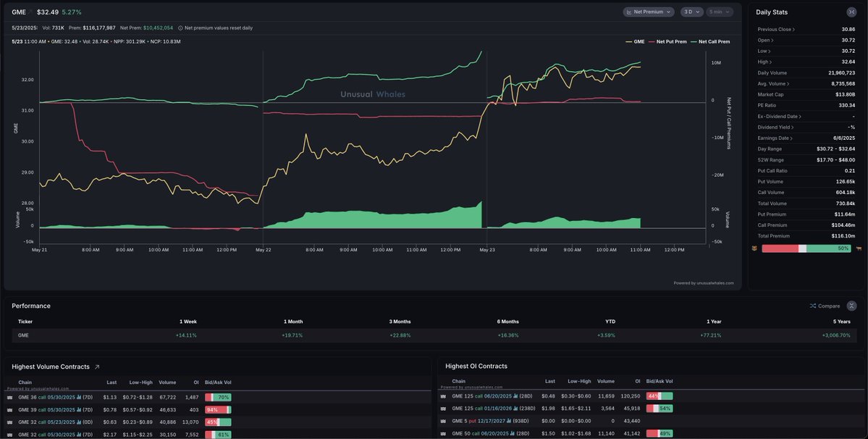Click the Compare button in Performance

pos(825,306)
